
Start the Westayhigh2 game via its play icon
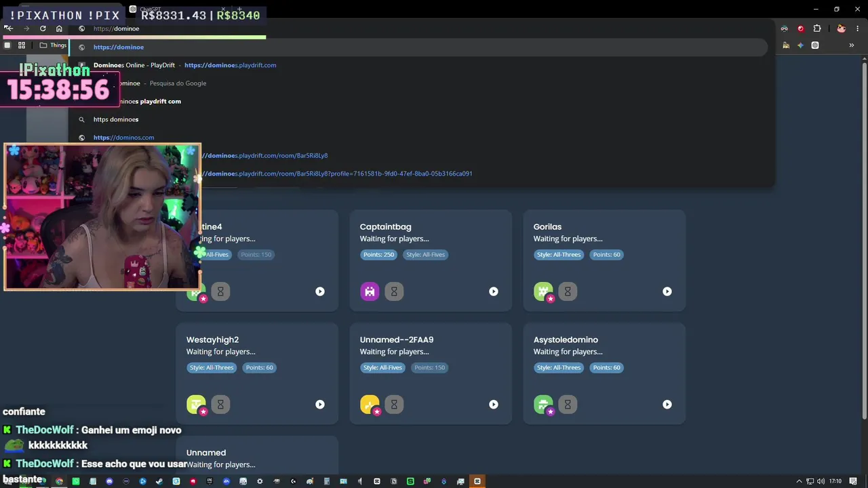[320, 405]
